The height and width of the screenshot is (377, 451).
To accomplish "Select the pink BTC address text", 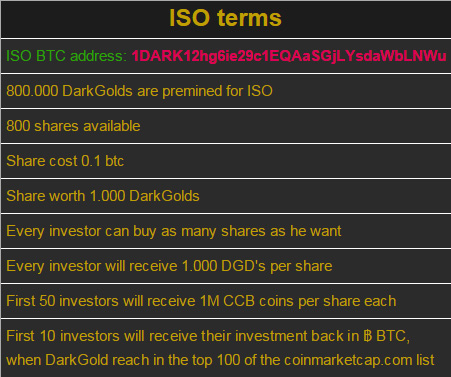I will click(289, 56).
